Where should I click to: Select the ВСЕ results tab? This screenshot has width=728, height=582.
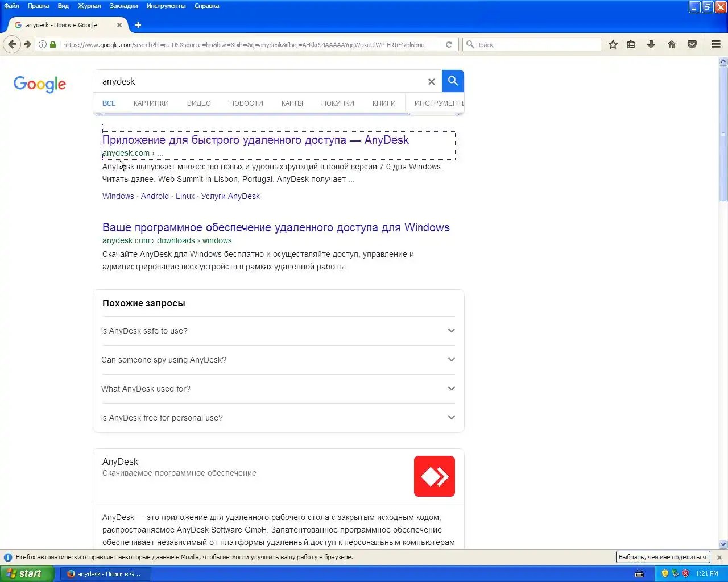[109, 103]
